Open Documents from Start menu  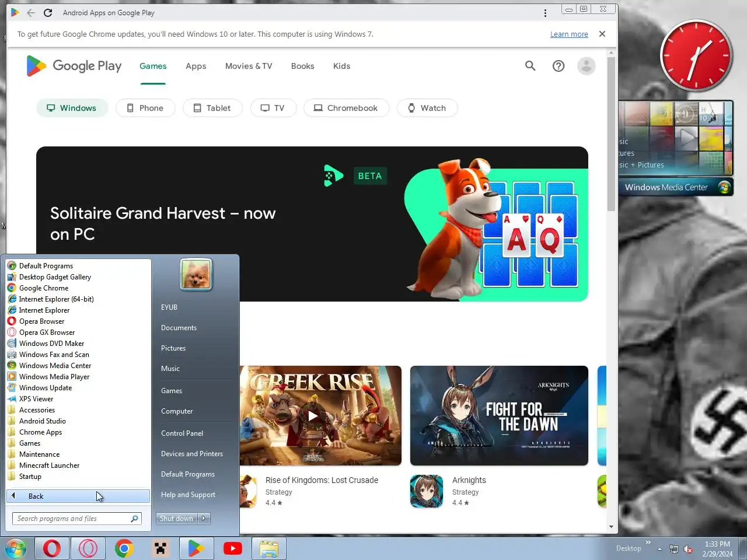pyautogui.click(x=179, y=328)
